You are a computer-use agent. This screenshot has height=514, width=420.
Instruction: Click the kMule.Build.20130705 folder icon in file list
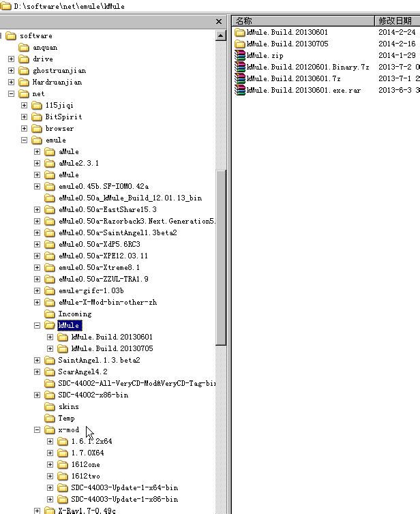tap(240, 44)
